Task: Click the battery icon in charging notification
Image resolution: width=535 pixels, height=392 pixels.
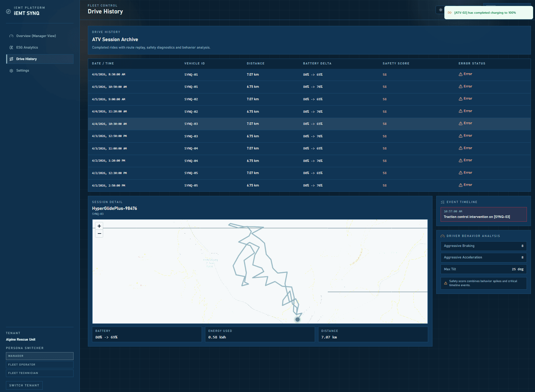Action: (x=450, y=13)
